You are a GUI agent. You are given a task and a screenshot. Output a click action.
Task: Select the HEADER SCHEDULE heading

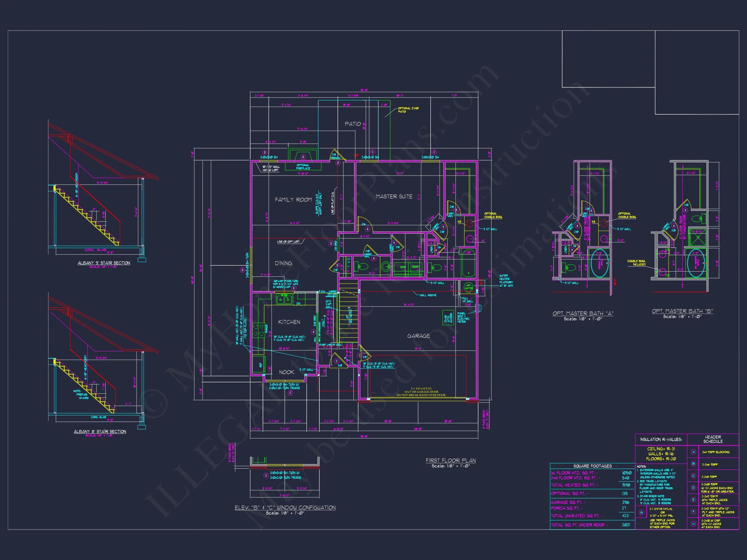tap(713, 439)
